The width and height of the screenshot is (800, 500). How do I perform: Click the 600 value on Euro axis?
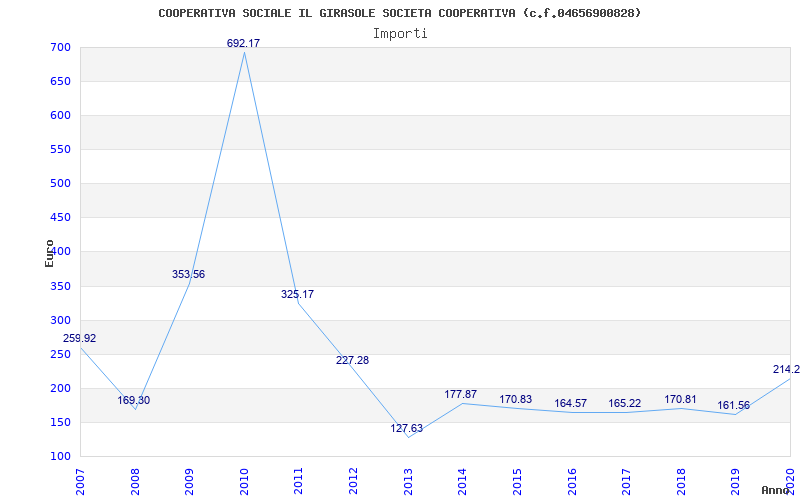click(x=60, y=116)
